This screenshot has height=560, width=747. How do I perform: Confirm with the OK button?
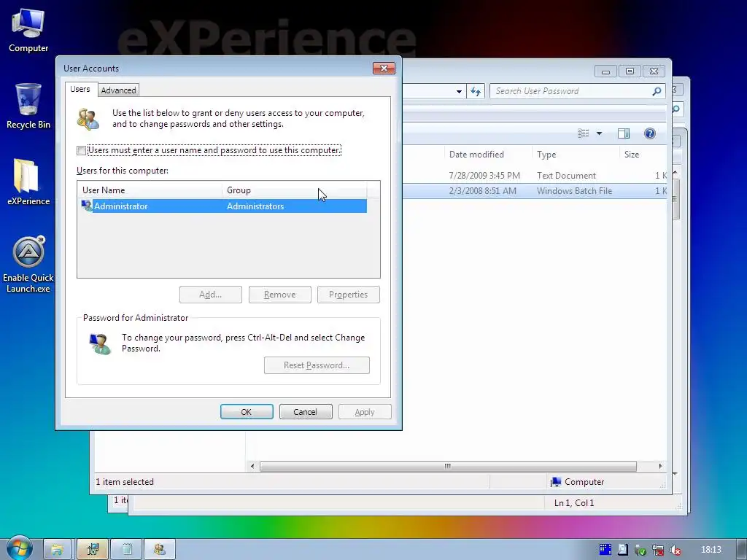tap(247, 412)
